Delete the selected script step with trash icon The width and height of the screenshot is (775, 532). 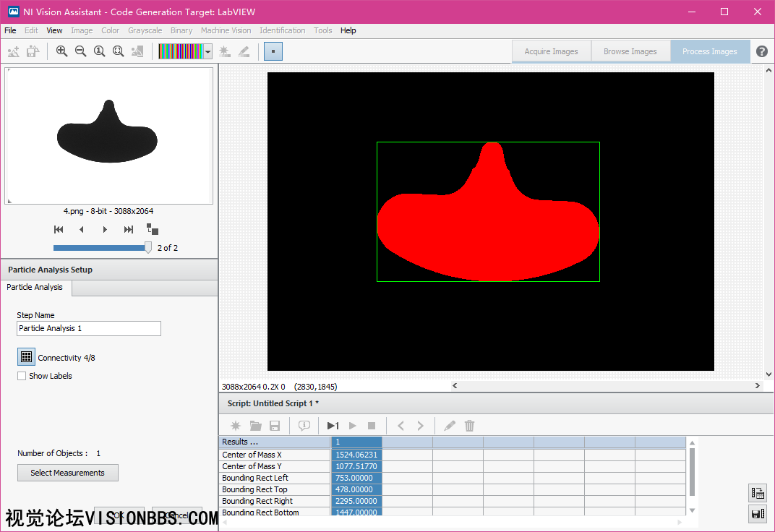469,426
